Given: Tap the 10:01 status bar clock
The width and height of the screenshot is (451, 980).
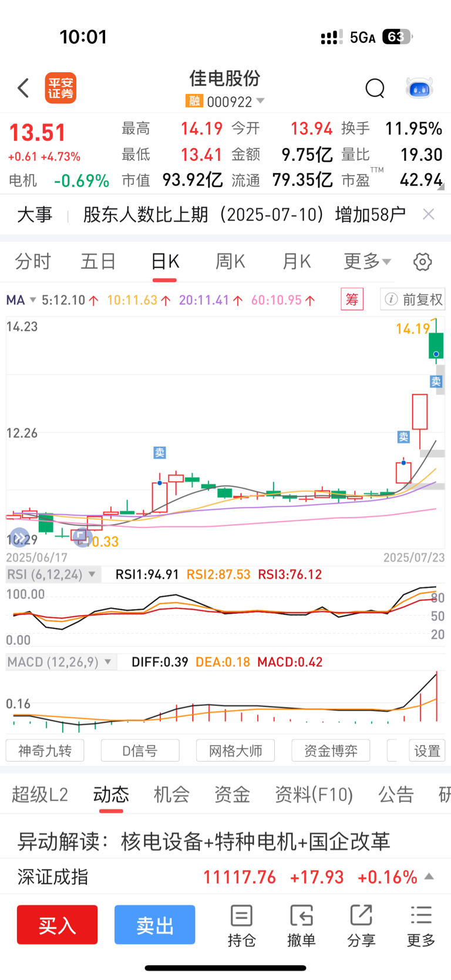Looking at the screenshot, I should 83,37.
